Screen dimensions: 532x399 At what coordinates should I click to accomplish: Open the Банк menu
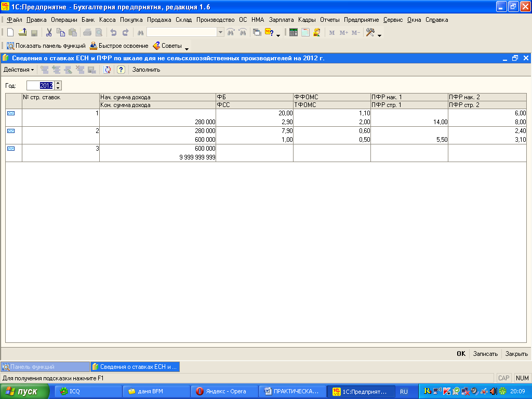click(88, 20)
